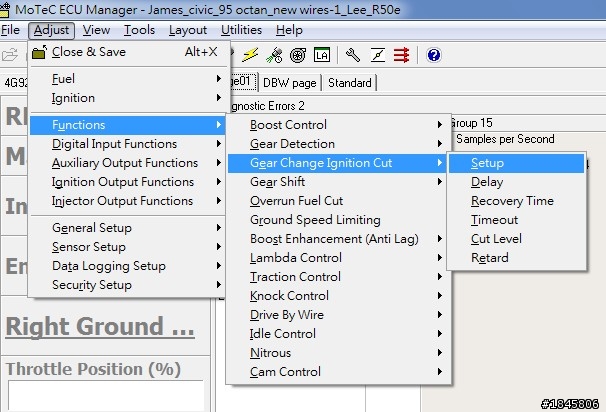Image resolution: width=606 pixels, height=412 pixels.
Task: Select Close & Save menu entry
Action: coord(127,52)
